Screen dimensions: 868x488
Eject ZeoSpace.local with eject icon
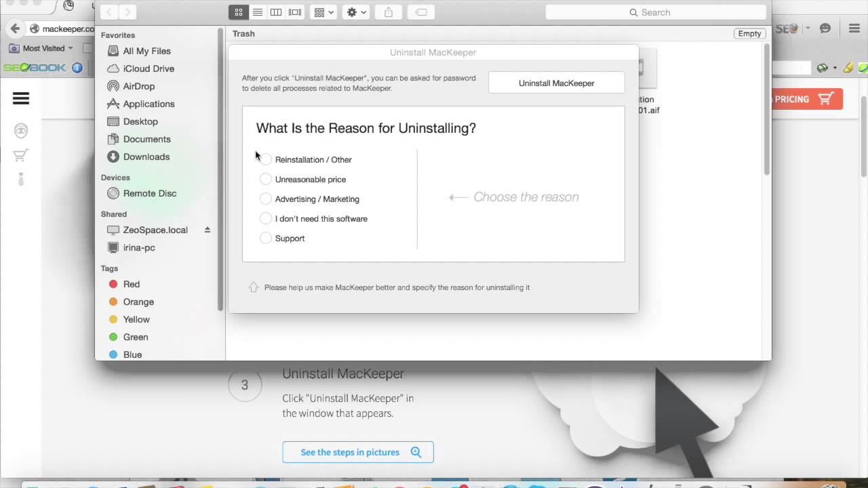point(208,230)
